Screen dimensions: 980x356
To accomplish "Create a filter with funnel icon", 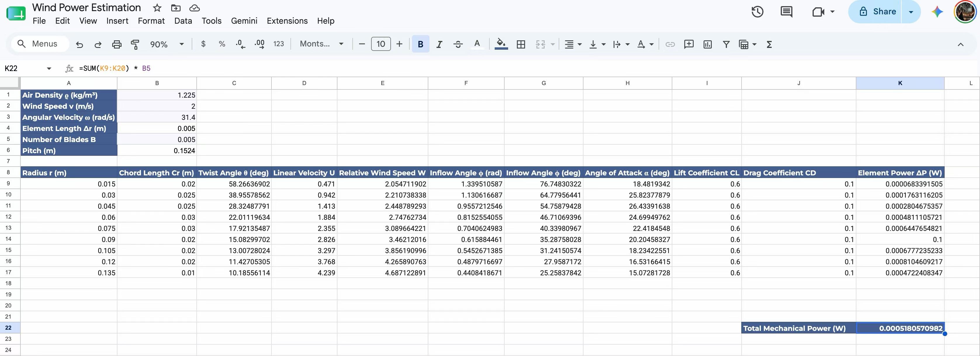I will [x=726, y=44].
